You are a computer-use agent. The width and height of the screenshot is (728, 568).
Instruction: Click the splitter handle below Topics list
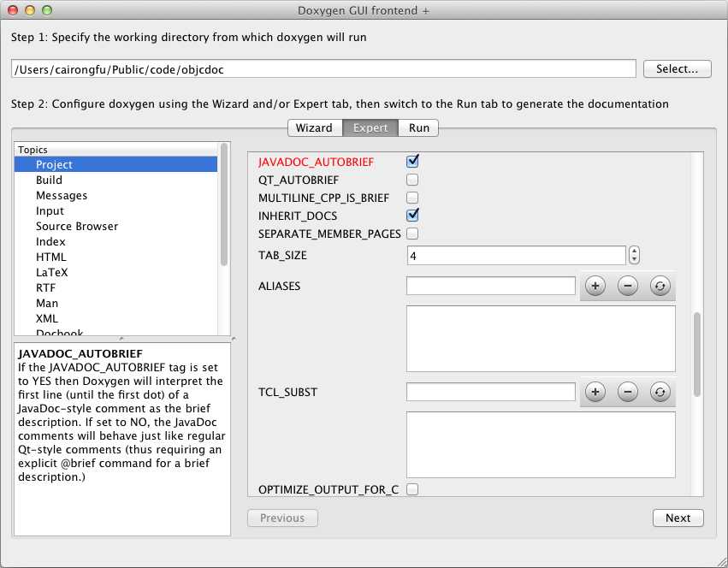pos(121,339)
